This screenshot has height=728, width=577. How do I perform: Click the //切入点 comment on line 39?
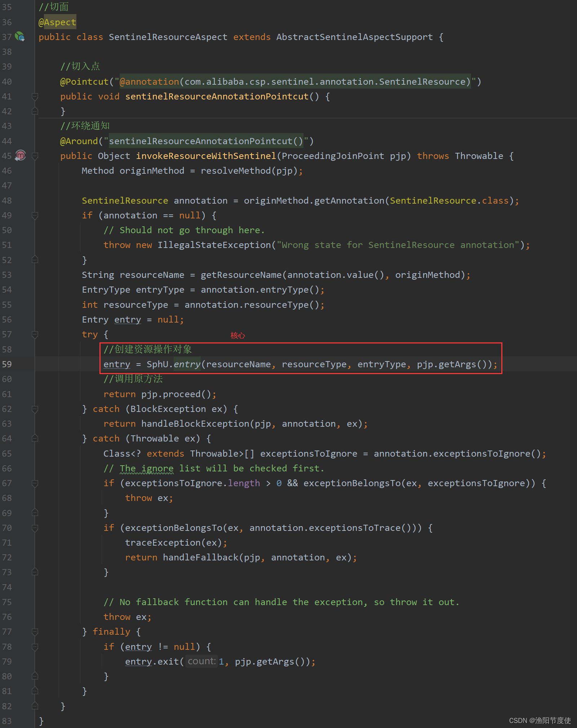(80, 67)
